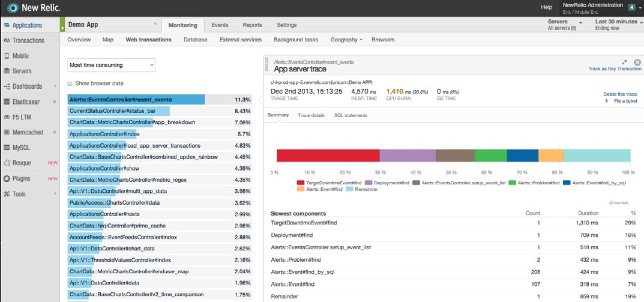Open Transactions in the sidebar
This screenshot has height=302, width=644.
pos(29,40)
